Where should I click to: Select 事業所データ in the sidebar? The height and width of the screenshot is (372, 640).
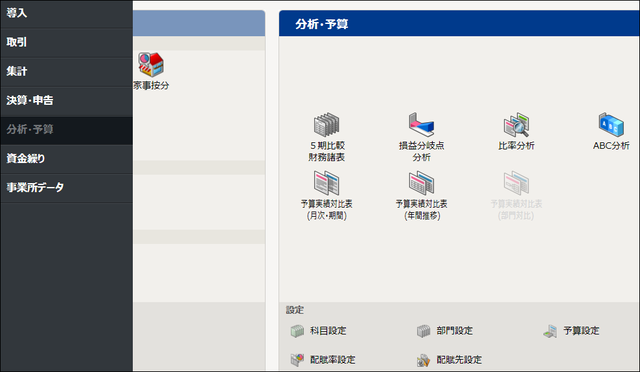pyautogui.click(x=67, y=188)
